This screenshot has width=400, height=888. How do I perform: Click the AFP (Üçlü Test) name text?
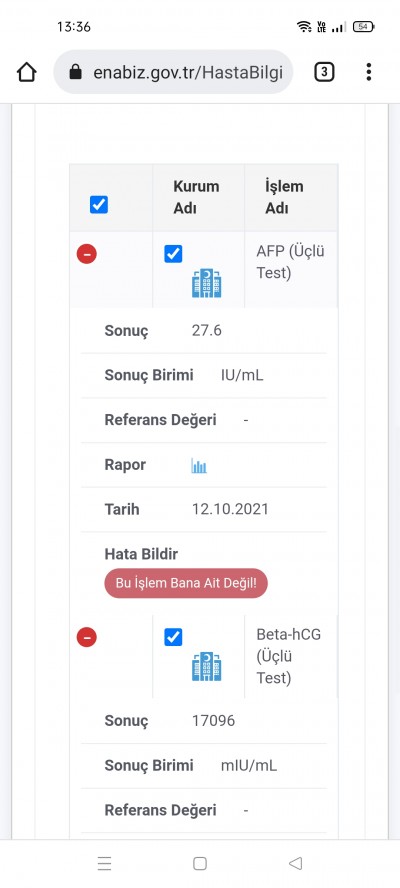(x=291, y=262)
